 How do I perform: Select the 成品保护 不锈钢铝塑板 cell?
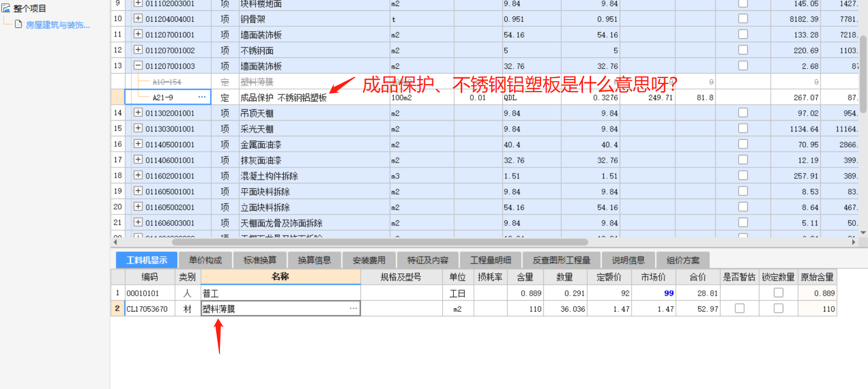314,98
